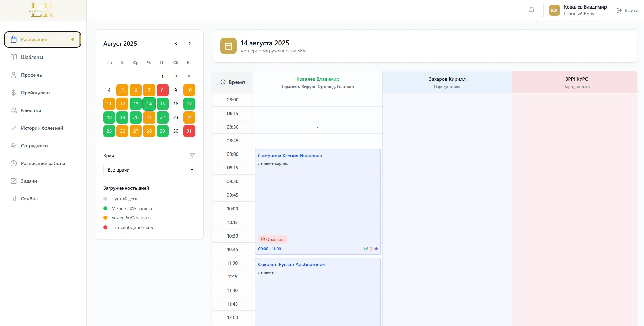This screenshot has width=644, height=326.
Task: Go to previous month with left chevron
Action: point(176,43)
